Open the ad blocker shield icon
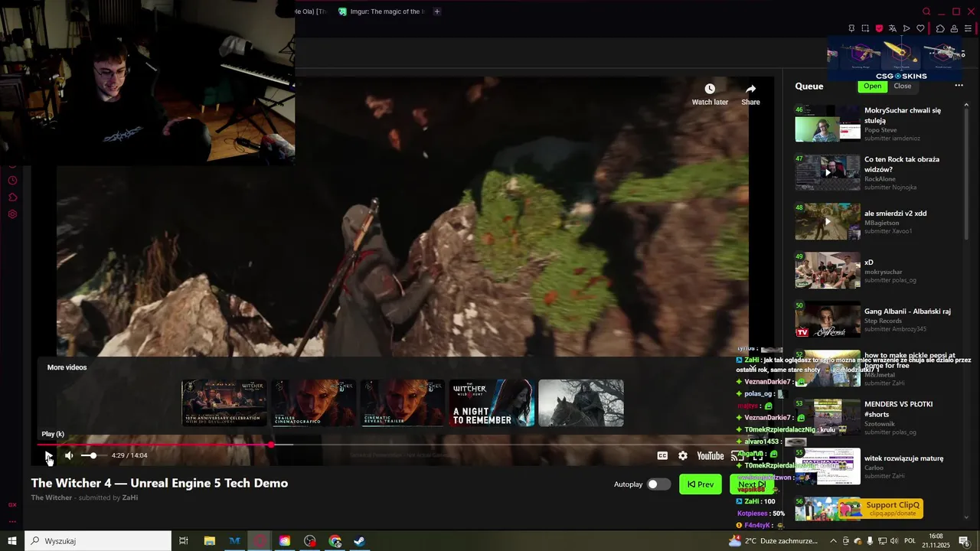 pos(879,28)
